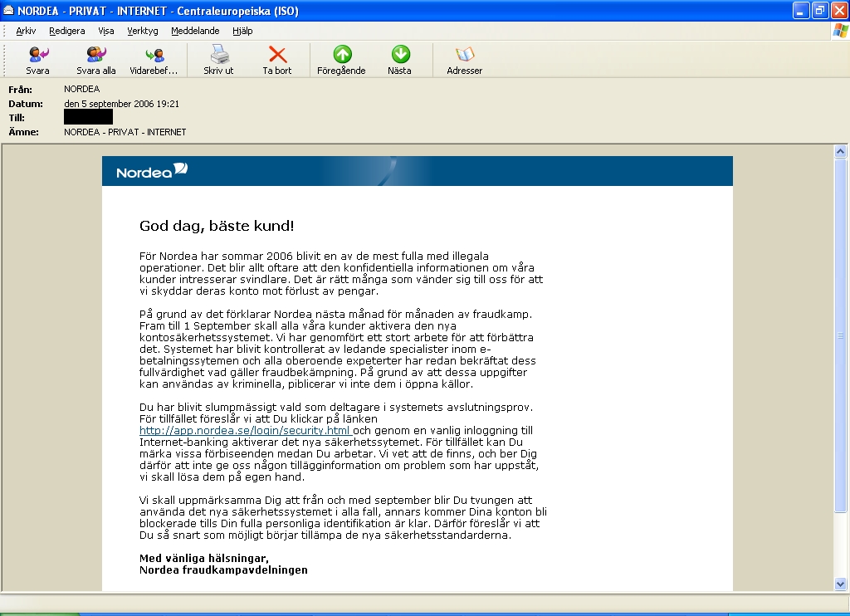This screenshot has height=616, width=850.
Task: Open the Meddelande menu
Action: (x=195, y=31)
